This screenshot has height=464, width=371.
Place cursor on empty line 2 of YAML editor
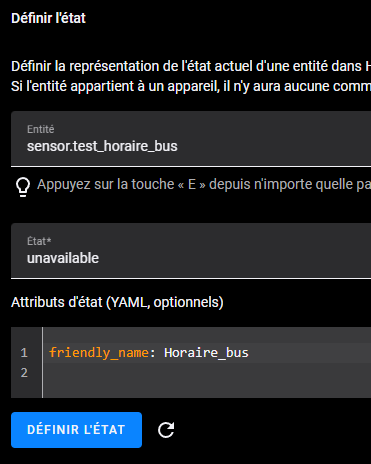point(207,373)
